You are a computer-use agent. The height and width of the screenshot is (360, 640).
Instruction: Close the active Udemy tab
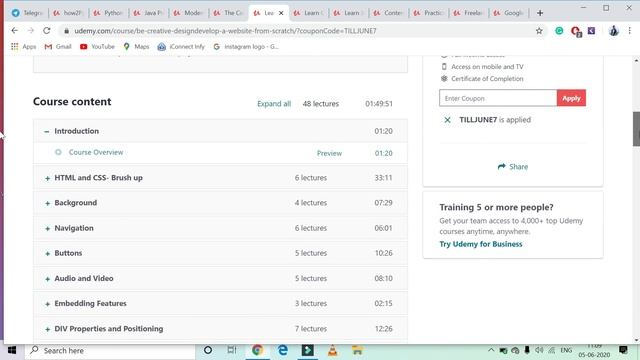281,13
